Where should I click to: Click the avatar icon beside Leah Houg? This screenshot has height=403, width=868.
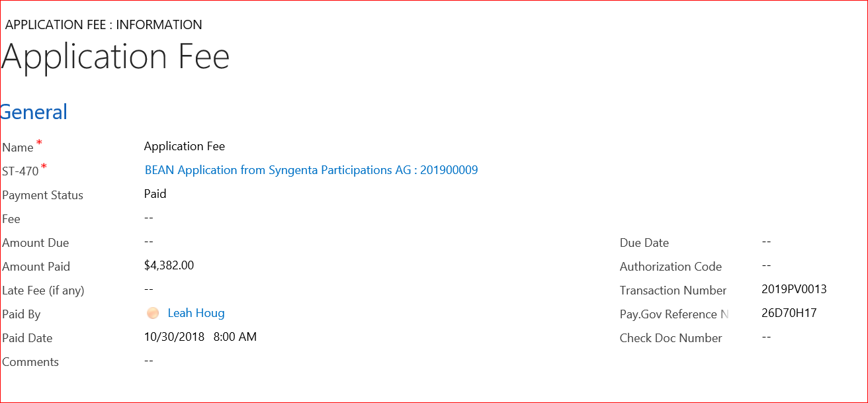coord(153,314)
